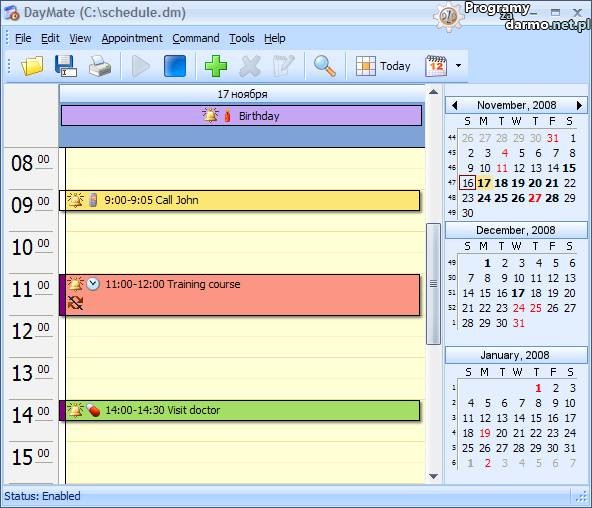Open the Edit menu
Screen dimensions: 592x508
50,38
